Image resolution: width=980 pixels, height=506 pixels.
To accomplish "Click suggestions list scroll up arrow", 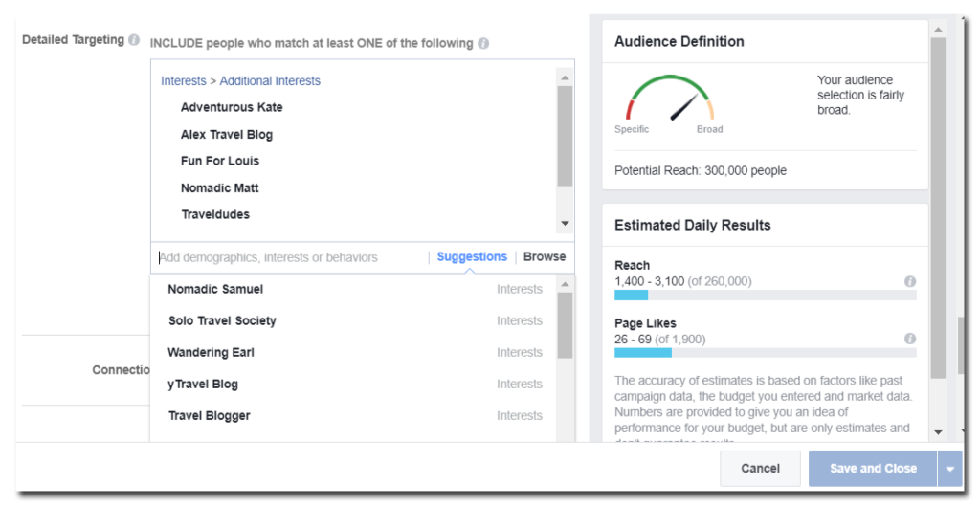I will [x=565, y=285].
